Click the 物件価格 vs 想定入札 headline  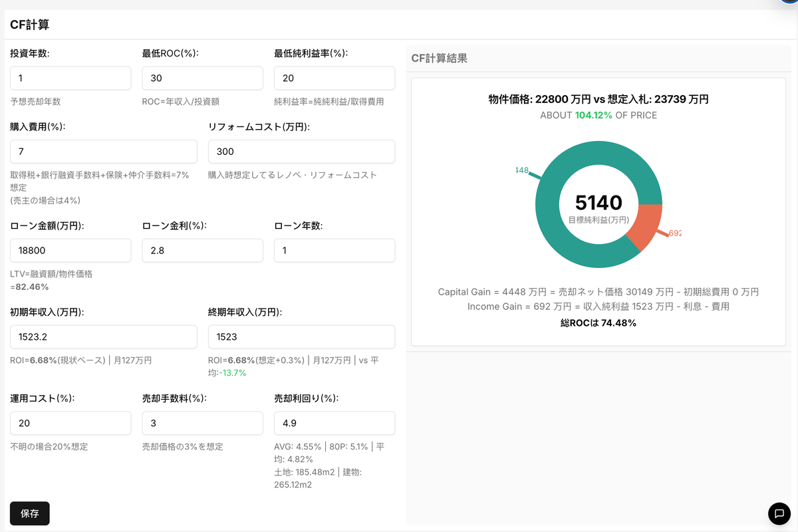coord(598,99)
